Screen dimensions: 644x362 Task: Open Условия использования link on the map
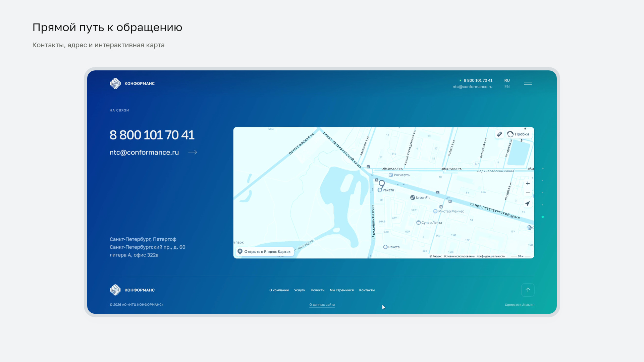coord(459,256)
